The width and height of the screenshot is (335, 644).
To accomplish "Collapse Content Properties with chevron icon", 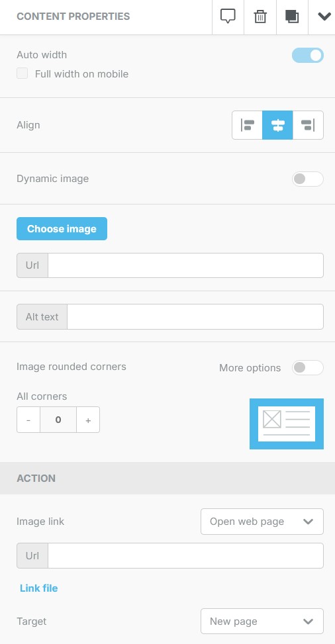I will [324, 17].
